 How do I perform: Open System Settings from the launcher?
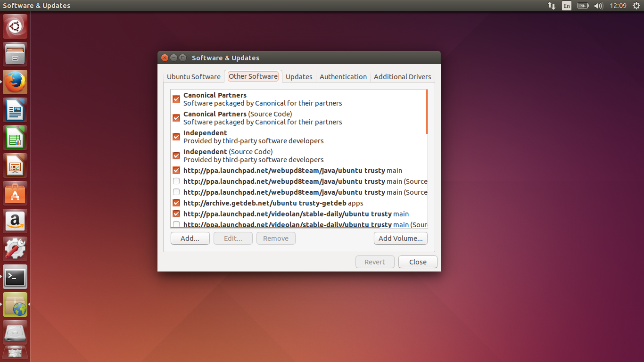pos(15,249)
